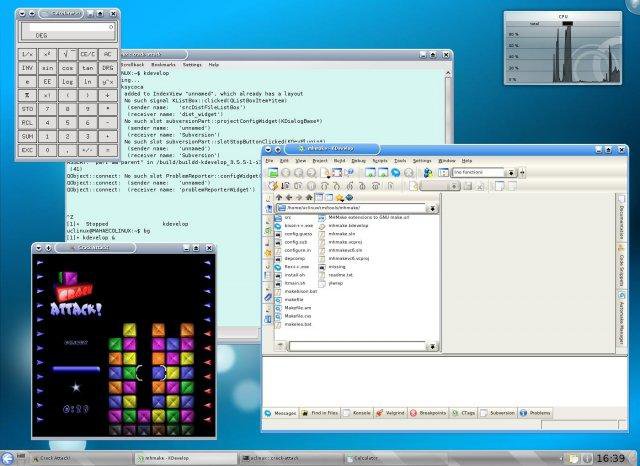
Task: Click the AC button on calculator
Action: (x=108, y=55)
